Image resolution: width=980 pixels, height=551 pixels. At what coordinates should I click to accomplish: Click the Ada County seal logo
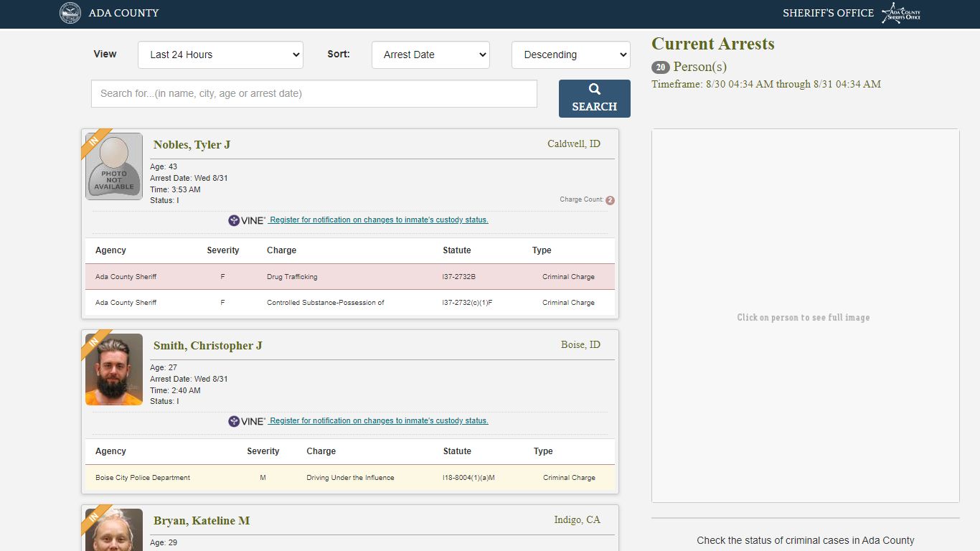(x=70, y=13)
